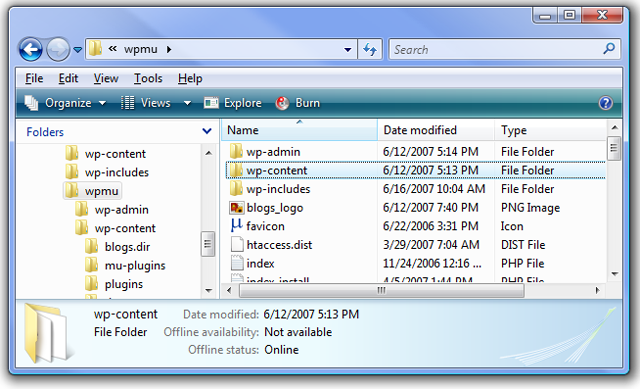
Task: Click the horizontal scrollbar thumb in file list
Action: coord(381,290)
